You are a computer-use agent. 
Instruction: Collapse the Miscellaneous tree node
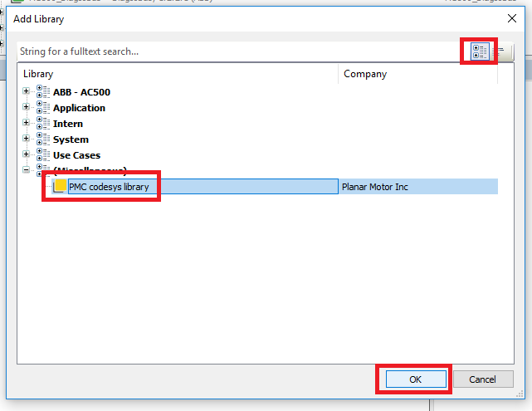point(27,170)
